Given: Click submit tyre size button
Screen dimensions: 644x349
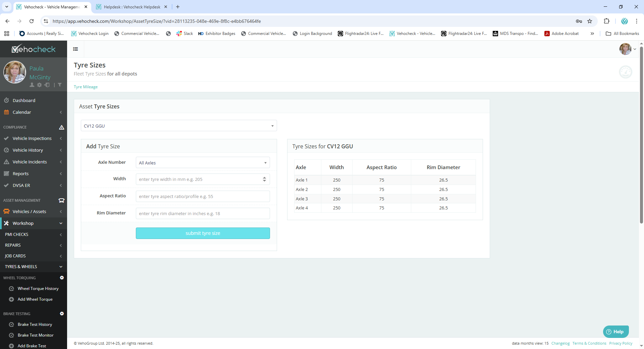Looking at the screenshot, I should coord(203,233).
